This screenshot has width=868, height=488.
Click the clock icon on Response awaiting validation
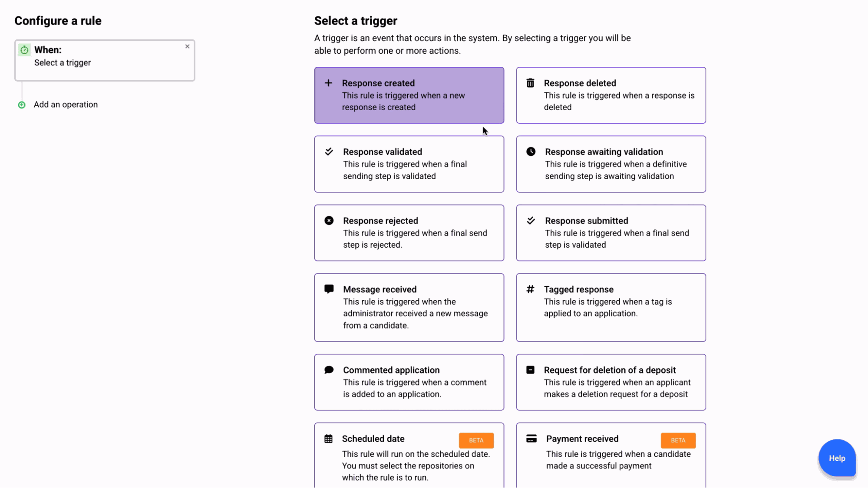[x=531, y=151]
